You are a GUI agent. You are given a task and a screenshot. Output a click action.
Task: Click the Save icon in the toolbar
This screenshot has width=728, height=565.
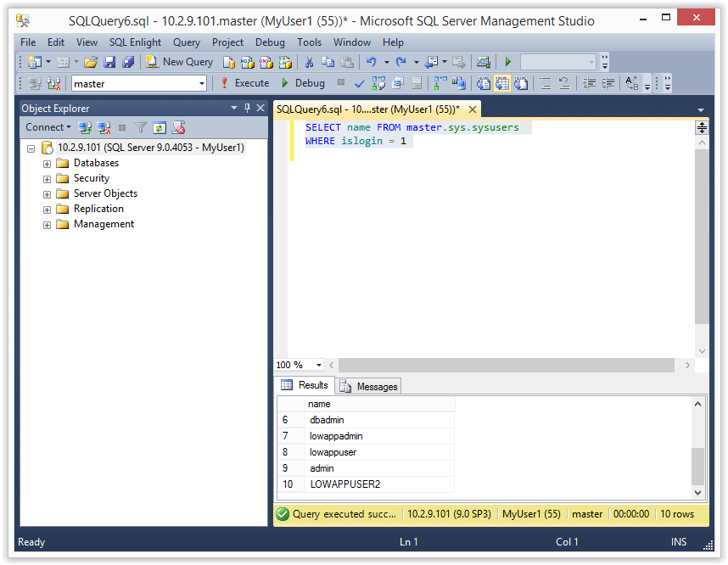pos(109,62)
